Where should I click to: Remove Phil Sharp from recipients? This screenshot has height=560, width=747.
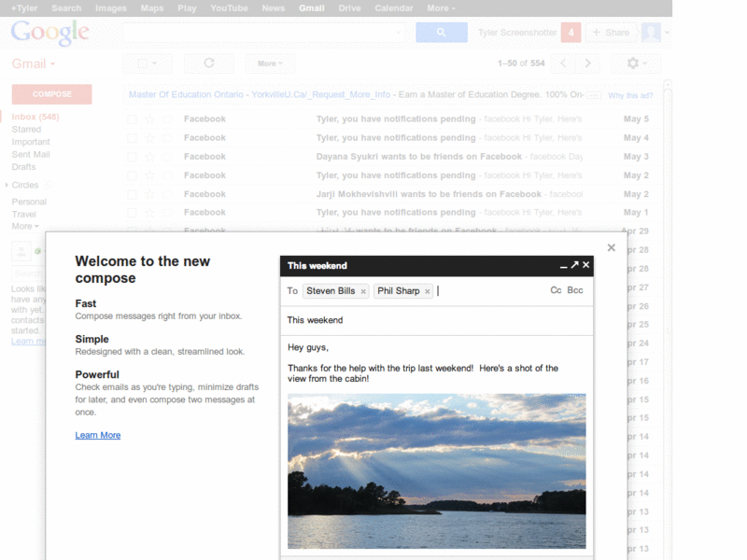pyautogui.click(x=428, y=291)
